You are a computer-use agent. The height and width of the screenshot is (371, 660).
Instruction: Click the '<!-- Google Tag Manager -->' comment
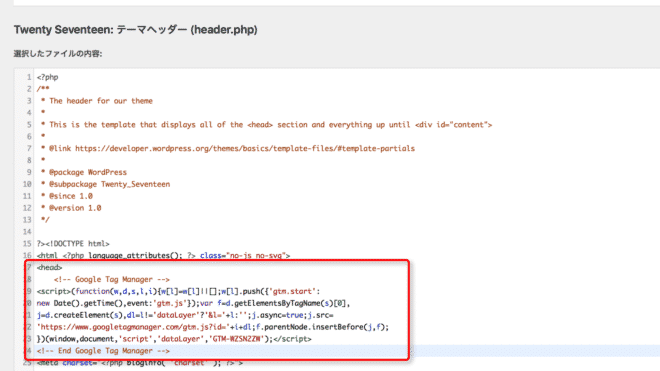click(x=112, y=279)
